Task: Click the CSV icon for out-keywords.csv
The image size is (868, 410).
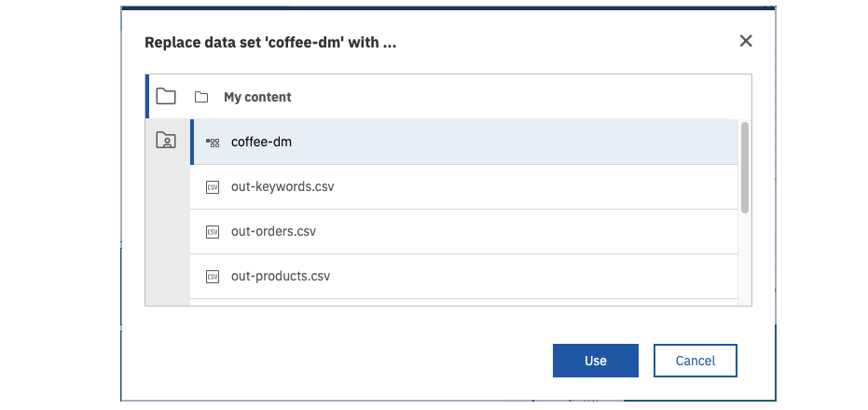Action: click(x=213, y=187)
